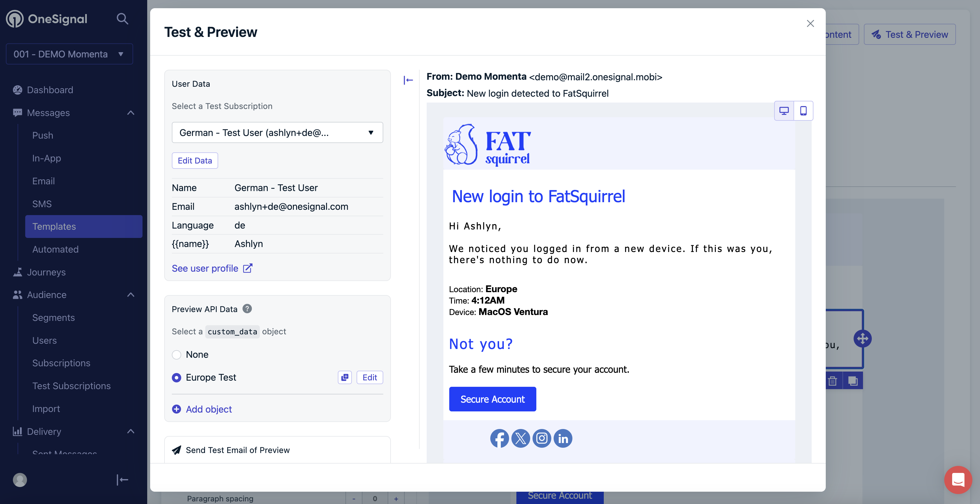
Task: Click the Secure Account CTA button
Action: pos(493,399)
